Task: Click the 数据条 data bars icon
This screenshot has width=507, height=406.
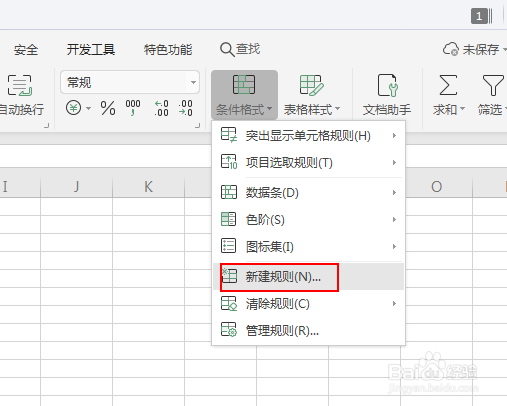Action: pos(229,192)
